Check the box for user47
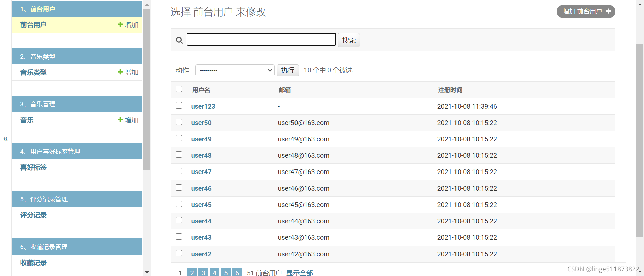This screenshot has width=644, height=276. point(179,171)
